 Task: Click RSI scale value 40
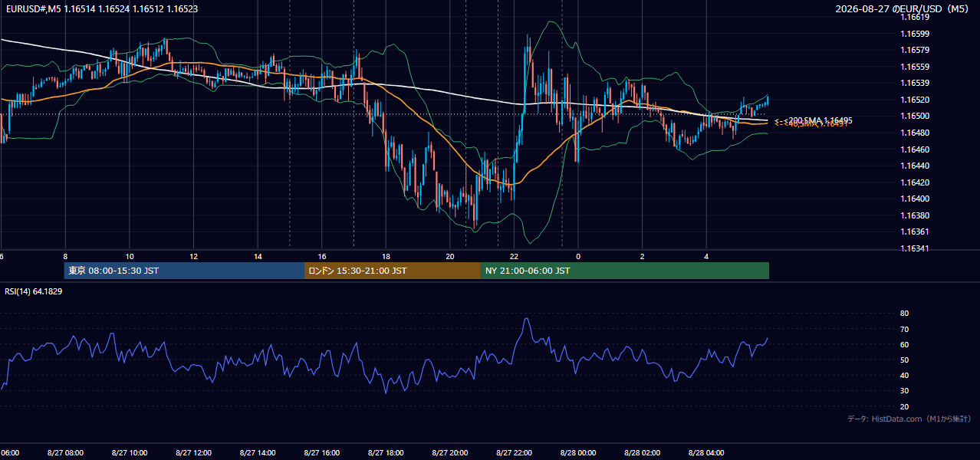904,376
